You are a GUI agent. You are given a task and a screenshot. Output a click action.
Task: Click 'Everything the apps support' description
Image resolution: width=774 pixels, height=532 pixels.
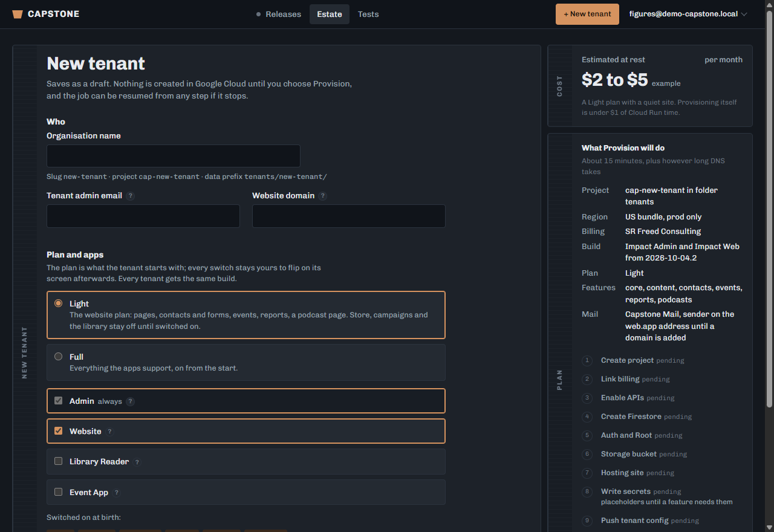coord(154,368)
